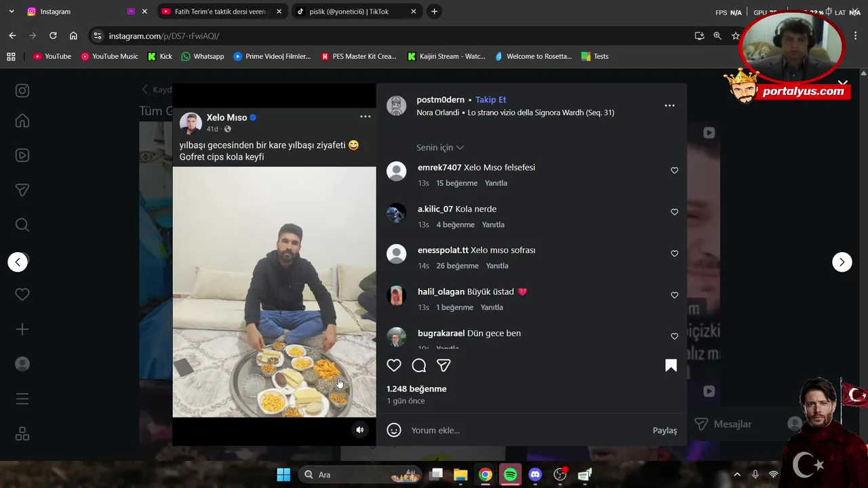The image size is (868, 488).
Task: Reply to emrek7407 with Yanıtla
Action: (496, 183)
